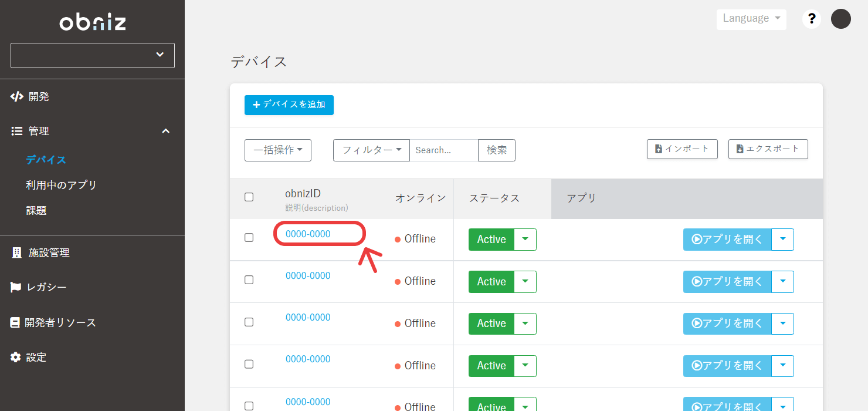Expand the 一括操作 bulk action dropdown
This screenshot has width=868, height=411.
[x=277, y=150]
